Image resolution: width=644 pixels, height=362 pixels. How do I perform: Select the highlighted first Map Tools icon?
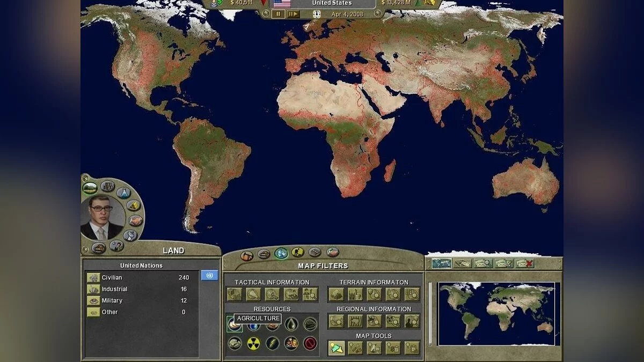[x=336, y=348]
